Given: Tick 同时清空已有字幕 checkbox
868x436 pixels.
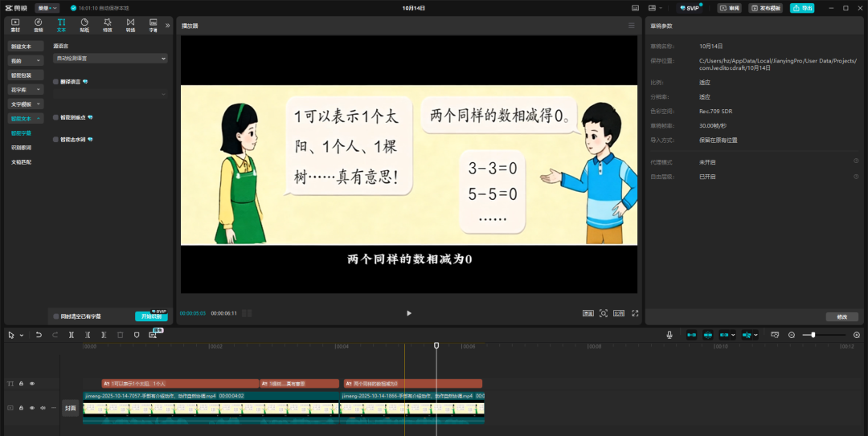Looking at the screenshot, I should [x=56, y=316].
